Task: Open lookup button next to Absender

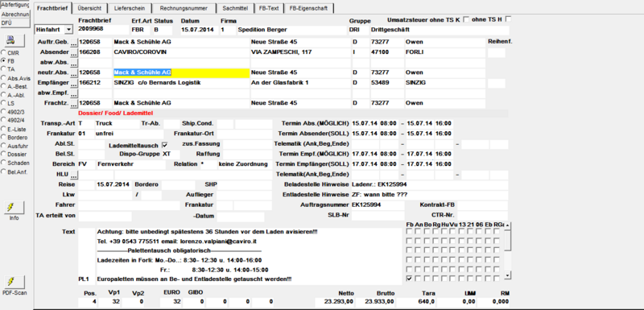Action: pyautogui.click(x=73, y=52)
